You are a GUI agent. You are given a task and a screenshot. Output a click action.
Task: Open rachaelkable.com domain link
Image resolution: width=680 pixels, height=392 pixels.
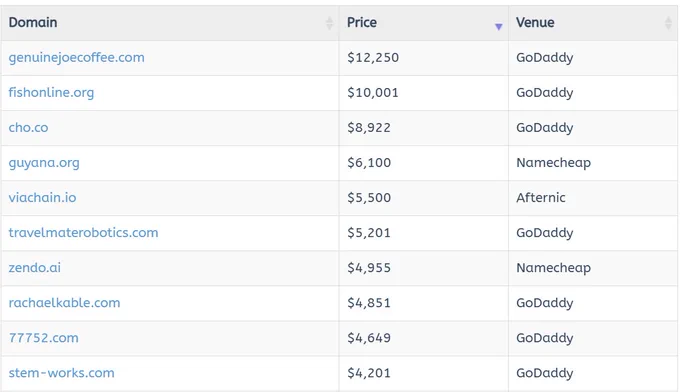coord(64,303)
